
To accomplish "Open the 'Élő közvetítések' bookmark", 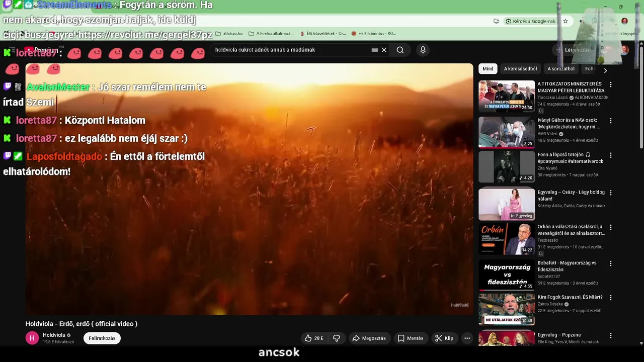I will point(323,34).
